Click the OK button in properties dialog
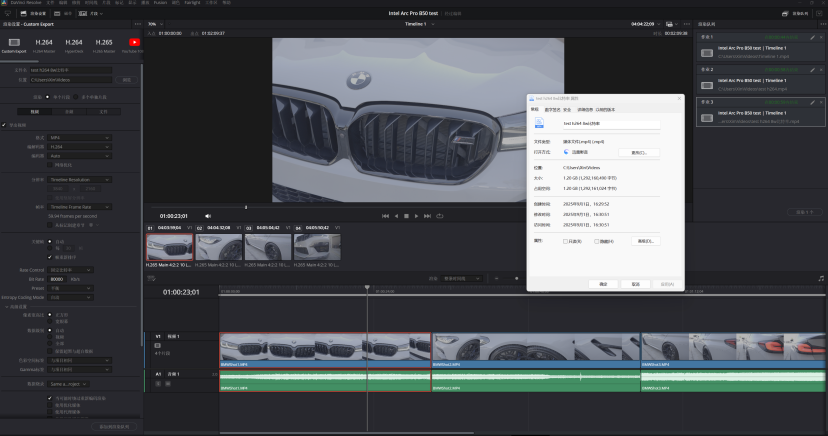This screenshot has height=436, width=828. coord(603,284)
